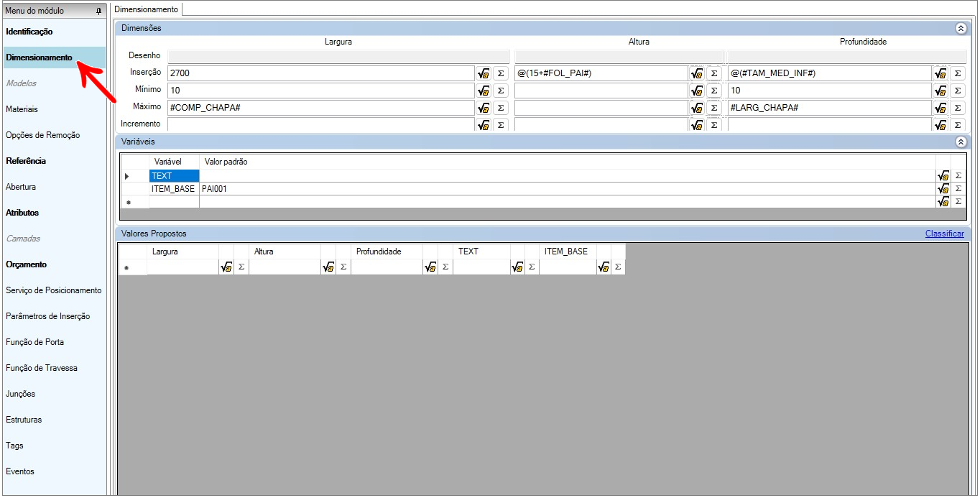The width and height of the screenshot is (980, 498).
Task: Click sigma button of Altura Inserção
Action: tap(714, 73)
